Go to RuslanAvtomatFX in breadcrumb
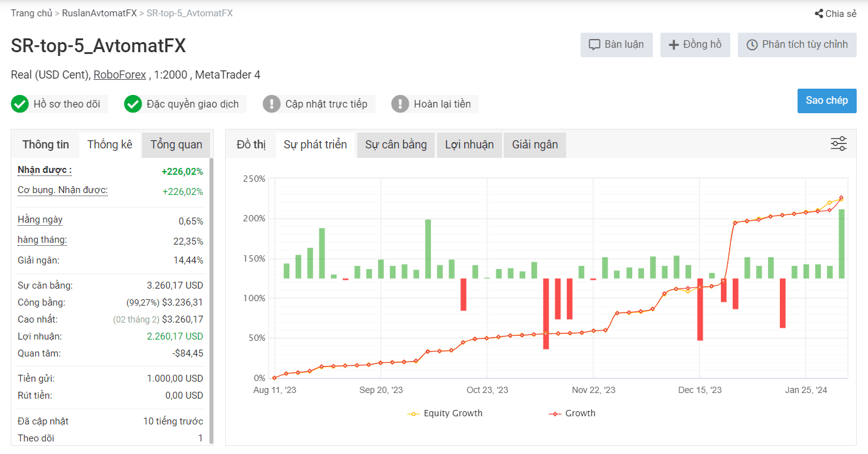The height and width of the screenshot is (454, 868). pos(99,13)
